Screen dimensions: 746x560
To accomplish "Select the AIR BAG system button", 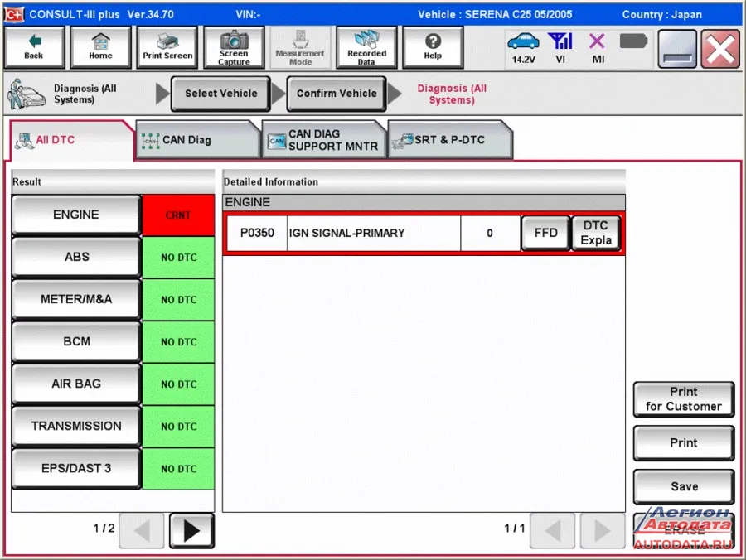I will tap(76, 384).
